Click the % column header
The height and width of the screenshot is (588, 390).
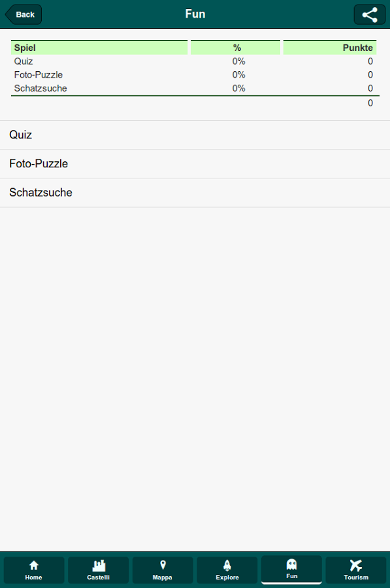click(235, 48)
